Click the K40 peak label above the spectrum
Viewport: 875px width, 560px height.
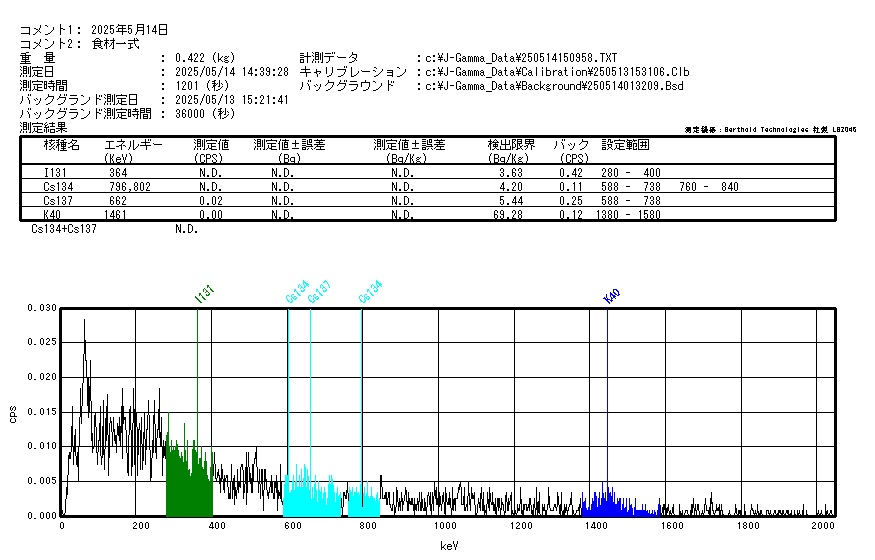612,295
